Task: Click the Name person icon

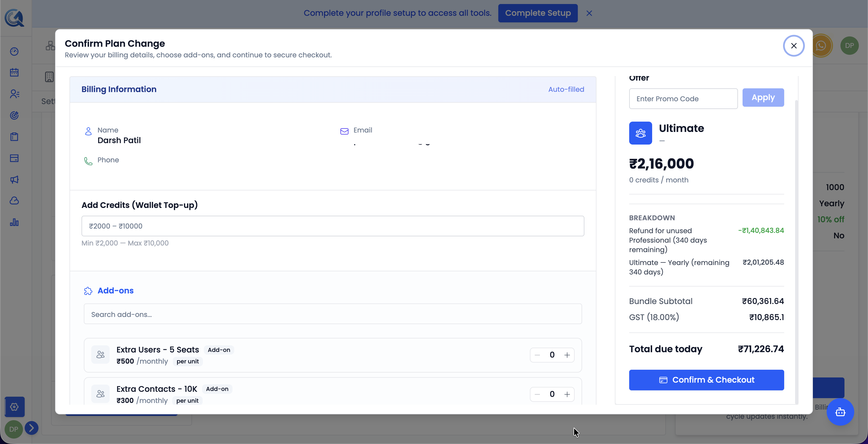Action: (x=88, y=131)
